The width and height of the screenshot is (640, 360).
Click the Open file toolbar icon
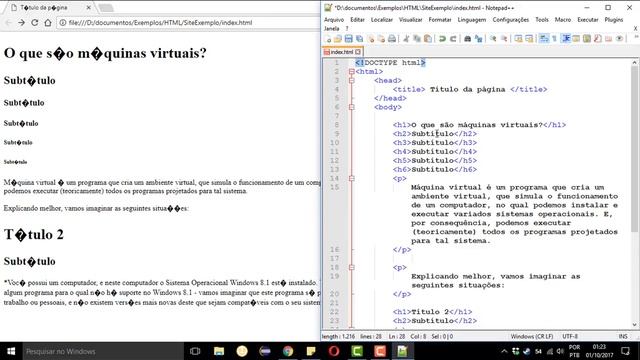[x=338, y=39]
